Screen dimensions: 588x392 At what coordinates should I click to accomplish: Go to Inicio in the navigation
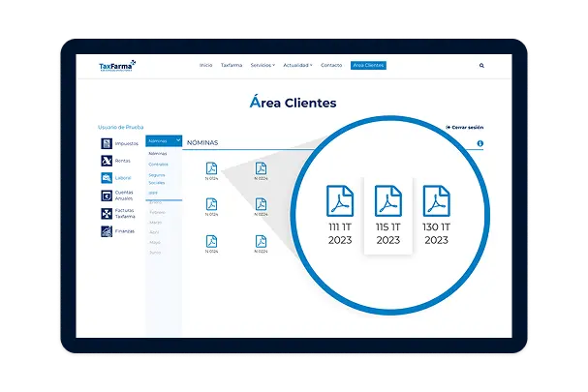point(205,66)
